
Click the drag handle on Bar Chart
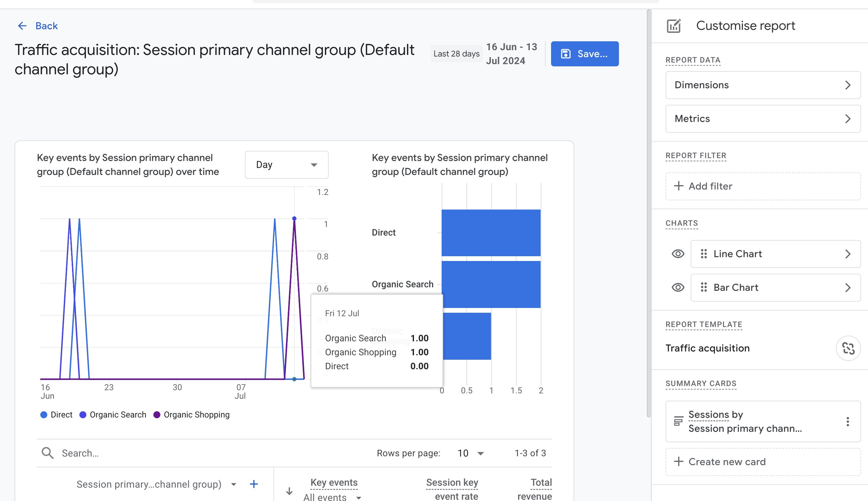704,287
